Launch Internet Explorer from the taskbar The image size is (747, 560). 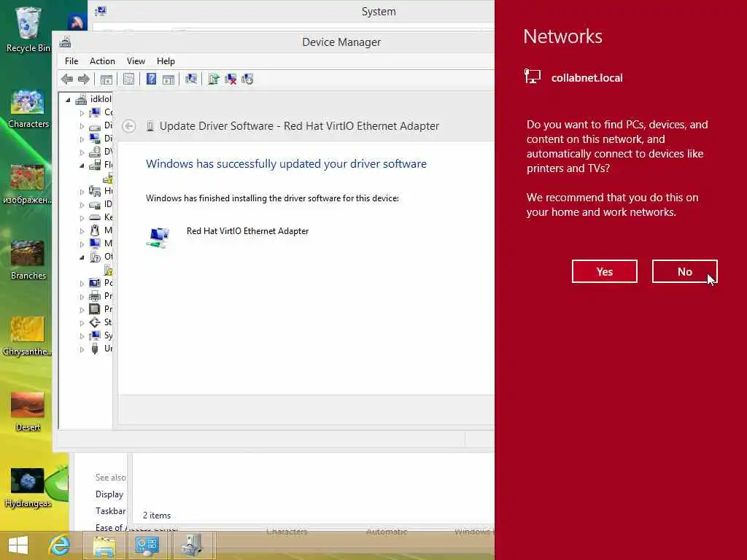60,545
